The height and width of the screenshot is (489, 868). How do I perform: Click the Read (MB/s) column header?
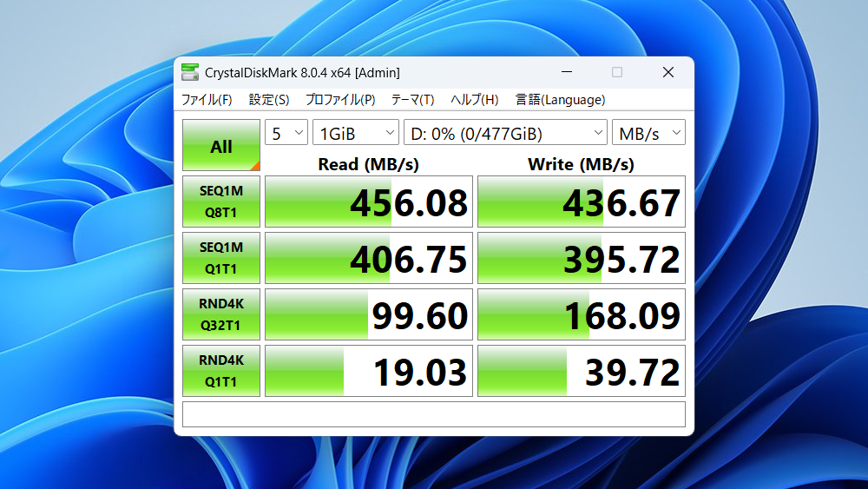[x=368, y=164]
